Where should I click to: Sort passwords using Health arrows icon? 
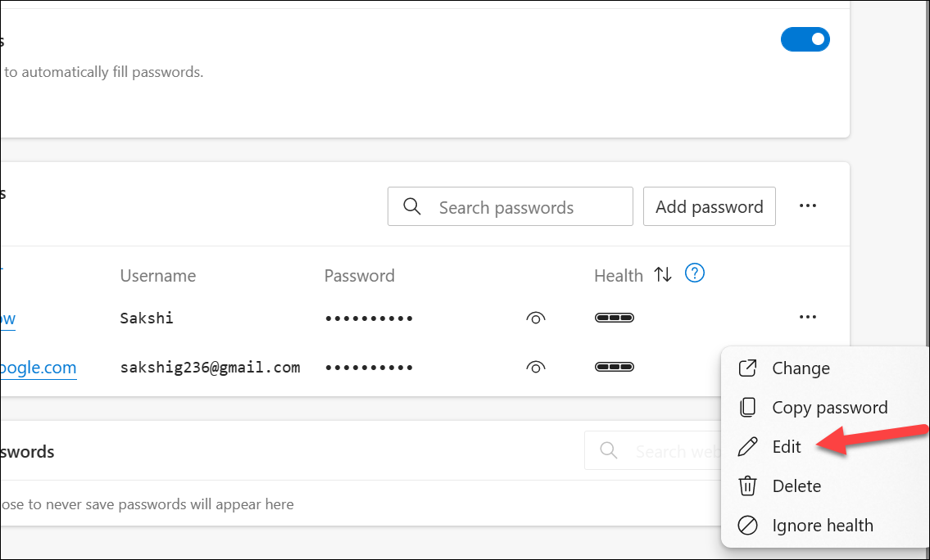click(x=663, y=275)
